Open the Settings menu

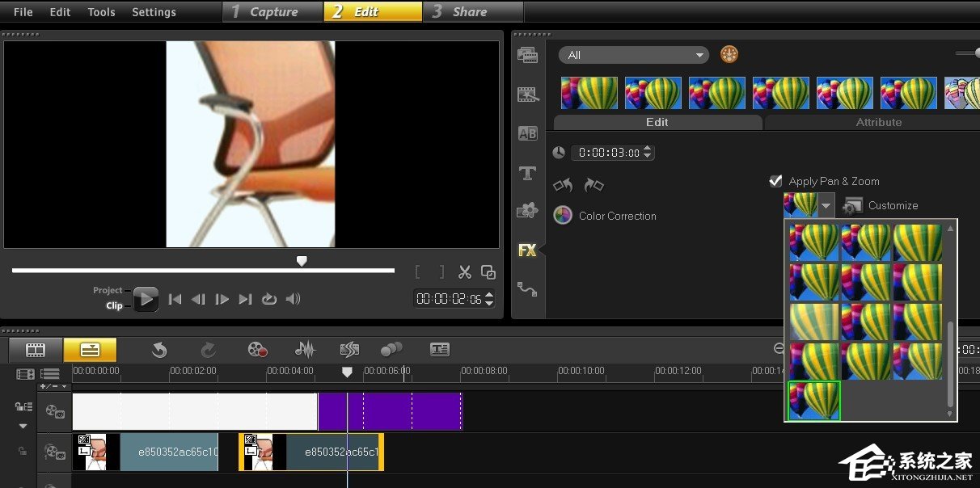point(154,12)
